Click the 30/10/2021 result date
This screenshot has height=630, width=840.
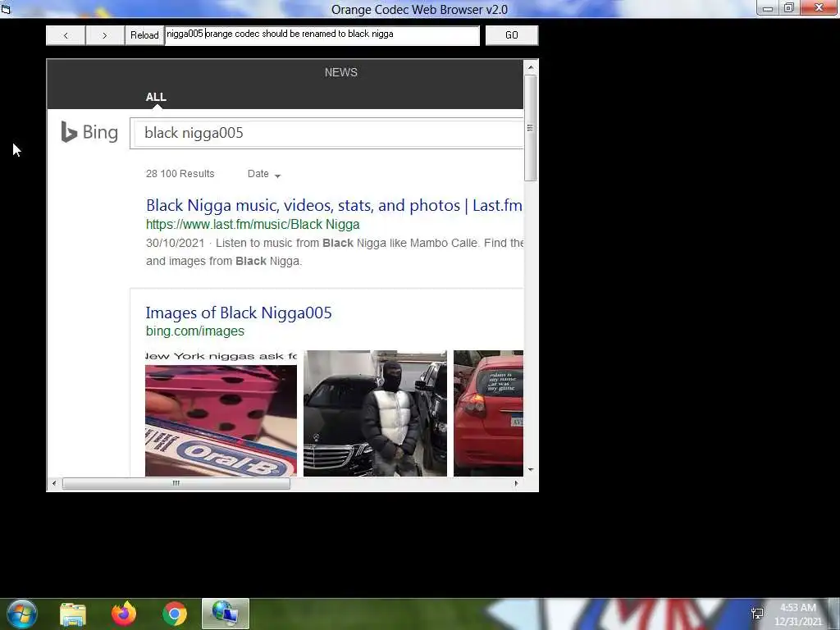(x=176, y=243)
